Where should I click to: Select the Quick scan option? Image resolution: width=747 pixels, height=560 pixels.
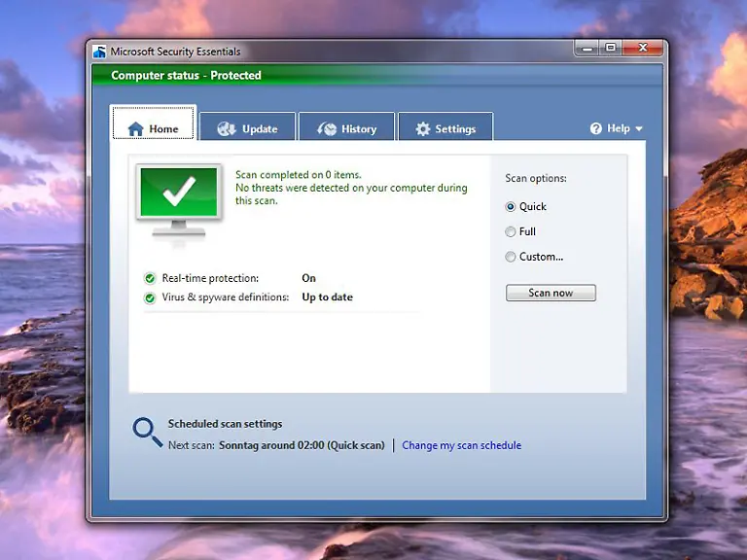click(511, 207)
